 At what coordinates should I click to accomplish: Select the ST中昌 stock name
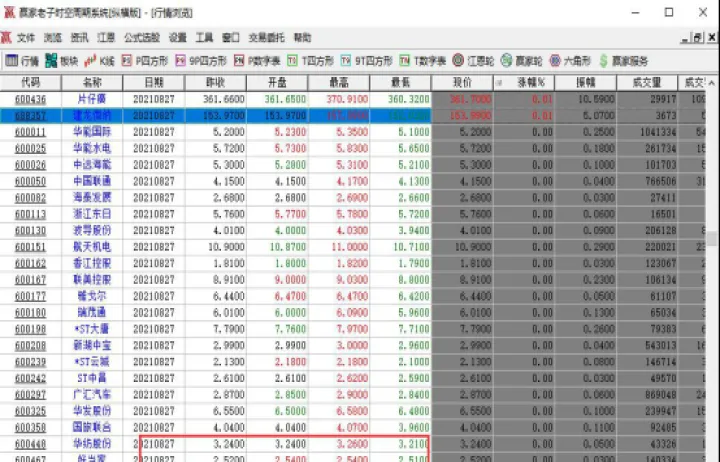92,378
